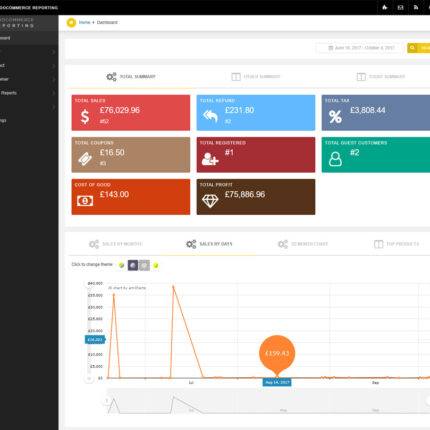Click the £3,808.44 tax value
430x430 pixels.
point(368,110)
